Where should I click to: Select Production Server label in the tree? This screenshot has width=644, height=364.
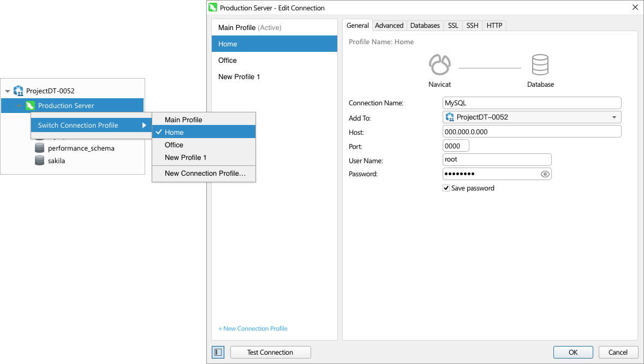65,105
